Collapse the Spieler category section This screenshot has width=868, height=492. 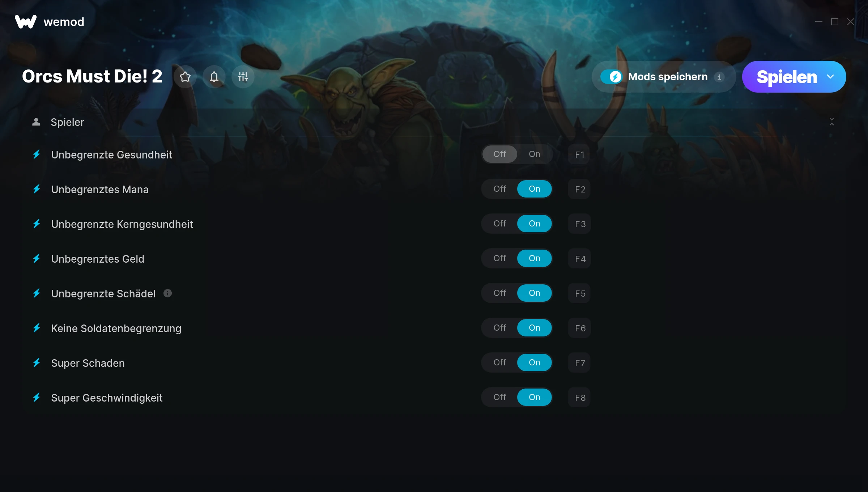(x=832, y=122)
